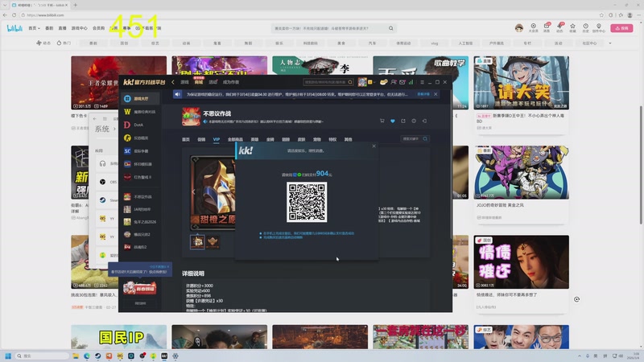The height and width of the screenshot is (362, 644).
Task: Select the vlog category on Bilibili
Action: coord(435,43)
